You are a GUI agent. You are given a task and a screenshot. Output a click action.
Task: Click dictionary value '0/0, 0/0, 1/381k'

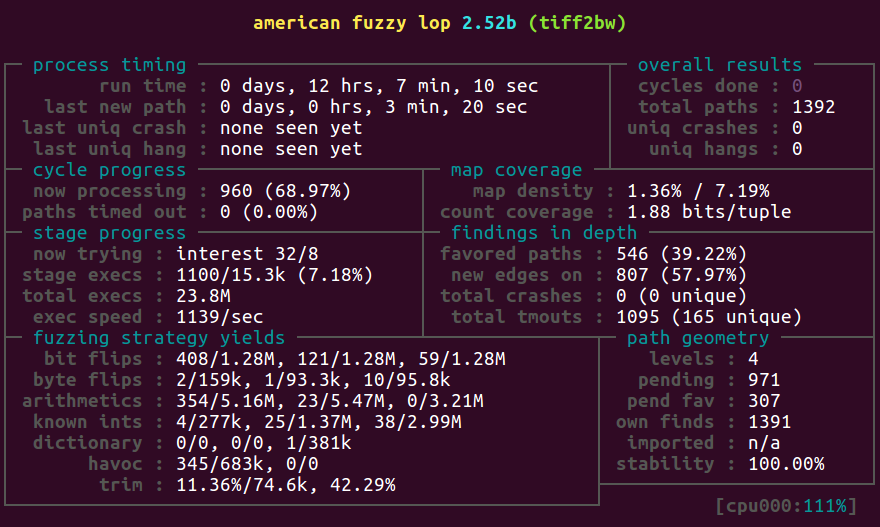click(x=264, y=443)
